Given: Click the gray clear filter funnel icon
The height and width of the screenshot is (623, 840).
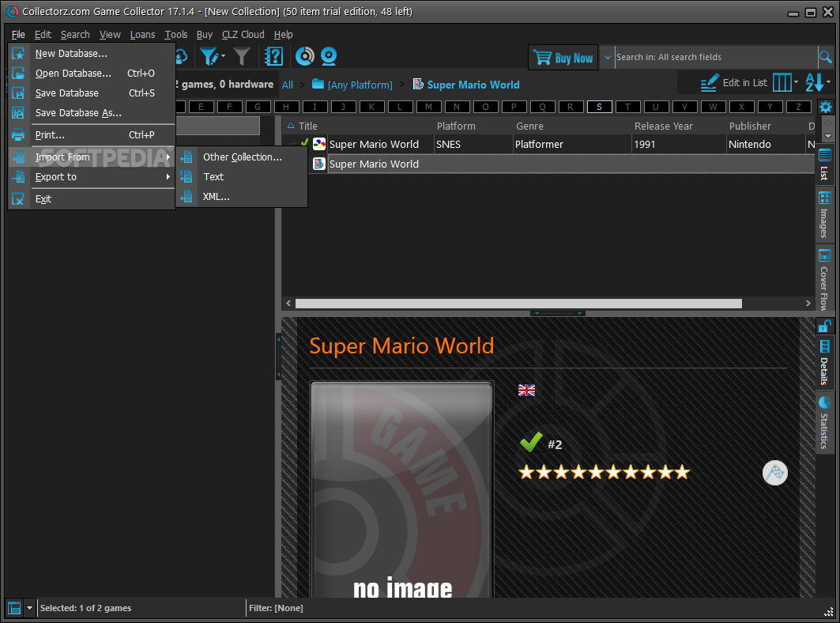Looking at the screenshot, I should 242,56.
